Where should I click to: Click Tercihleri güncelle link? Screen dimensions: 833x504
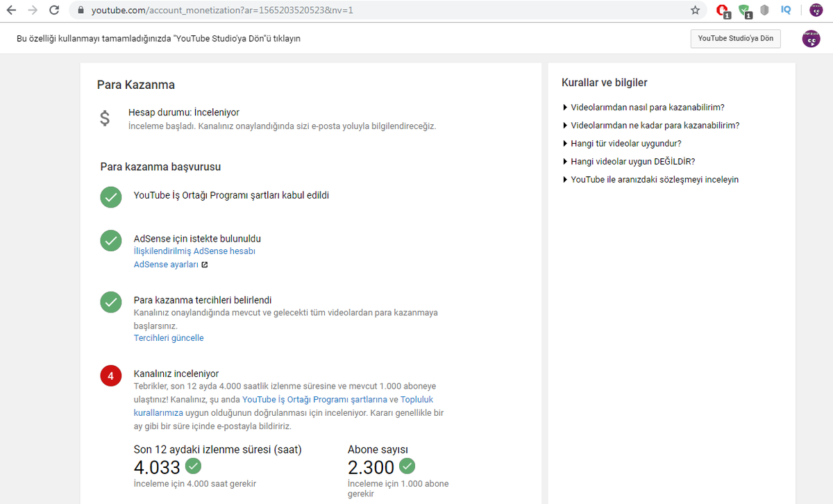click(169, 338)
